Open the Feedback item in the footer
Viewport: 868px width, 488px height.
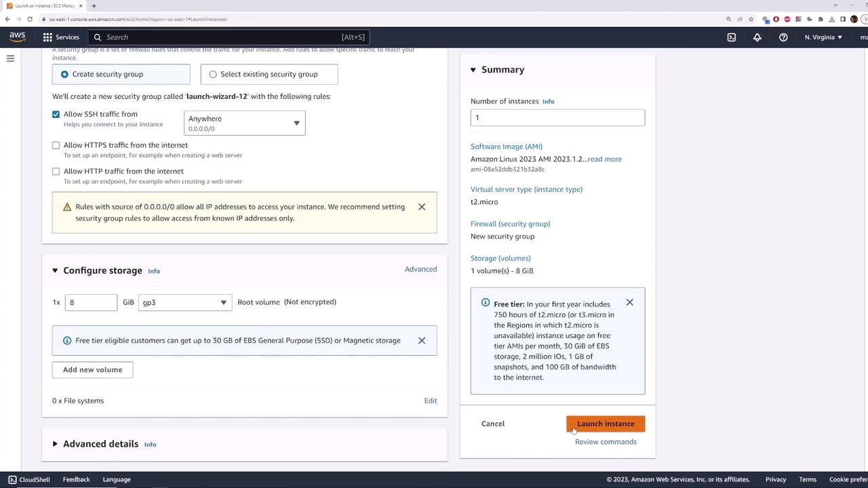click(76, 479)
